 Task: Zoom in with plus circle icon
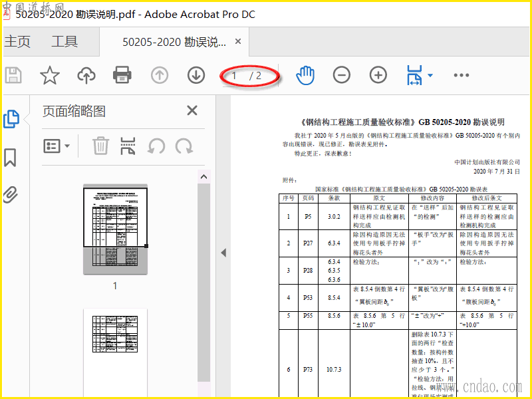(378, 75)
